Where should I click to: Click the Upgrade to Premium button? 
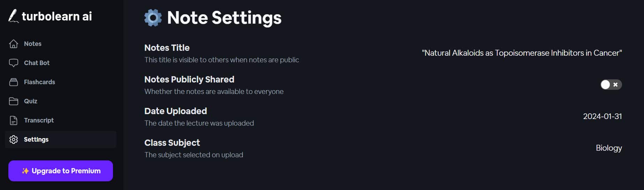[x=61, y=171]
